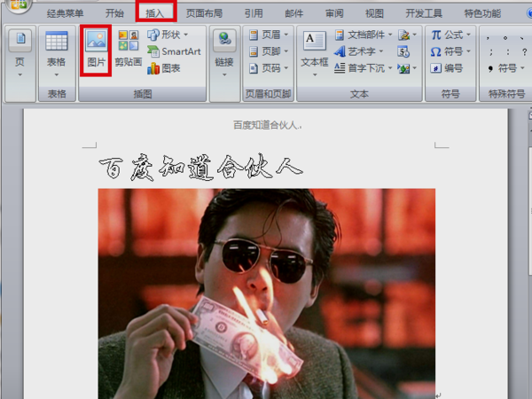Open the 链接 (Links) dropdown

pos(224,53)
